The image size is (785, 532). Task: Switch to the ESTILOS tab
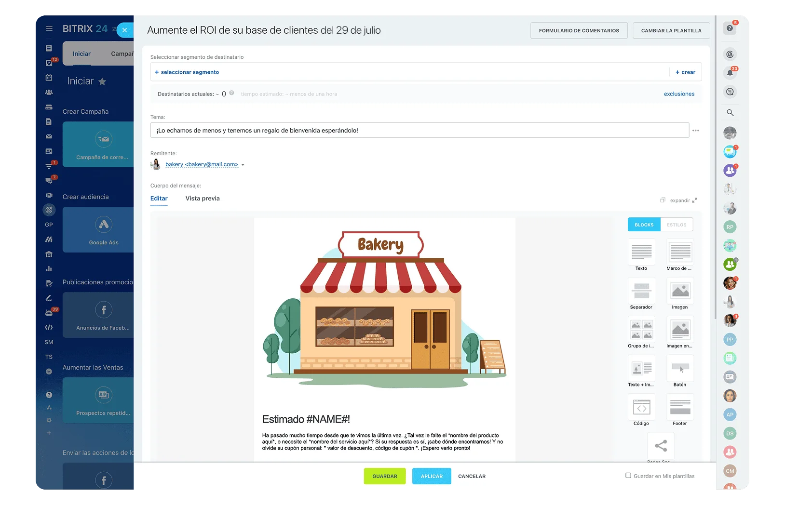click(x=677, y=225)
